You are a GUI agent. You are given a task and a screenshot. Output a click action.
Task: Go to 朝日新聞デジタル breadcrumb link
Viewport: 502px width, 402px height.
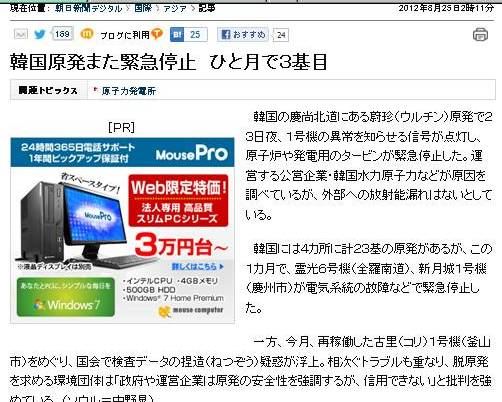(89, 8)
